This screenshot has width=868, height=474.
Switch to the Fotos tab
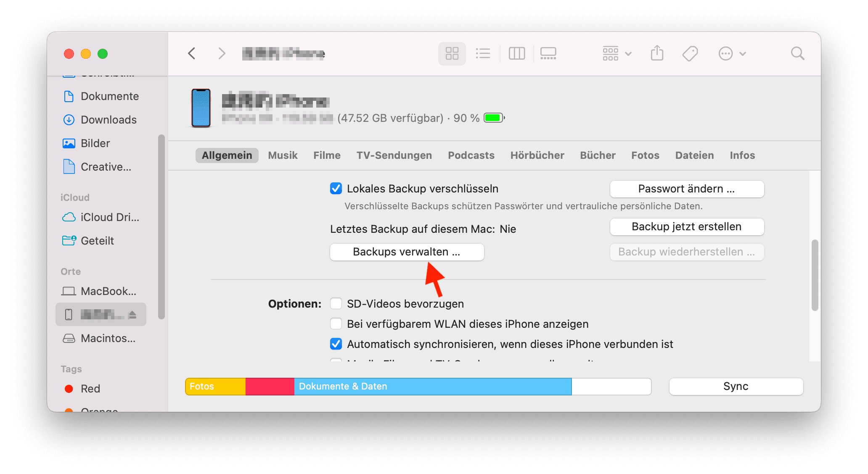pyautogui.click(x=645, y=155)
